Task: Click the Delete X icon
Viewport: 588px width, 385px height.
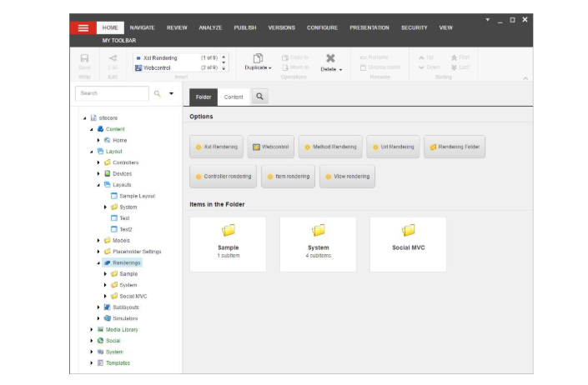Action: pos(330,58)
